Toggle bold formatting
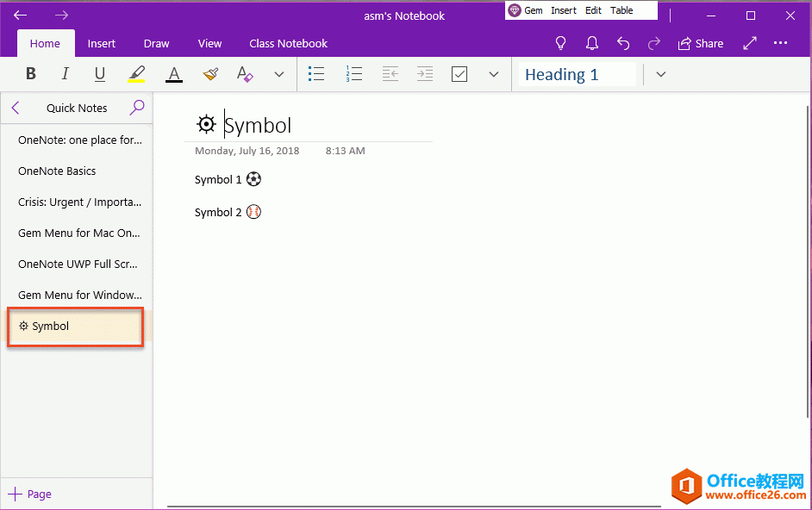812x510 pixels. click(x=30, y=74)
